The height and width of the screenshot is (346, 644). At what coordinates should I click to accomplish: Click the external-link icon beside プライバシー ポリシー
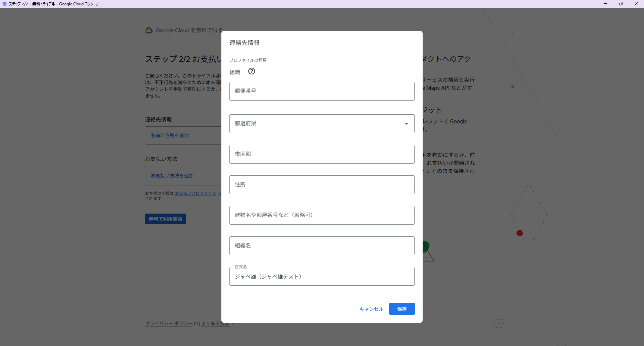(196, 324)
